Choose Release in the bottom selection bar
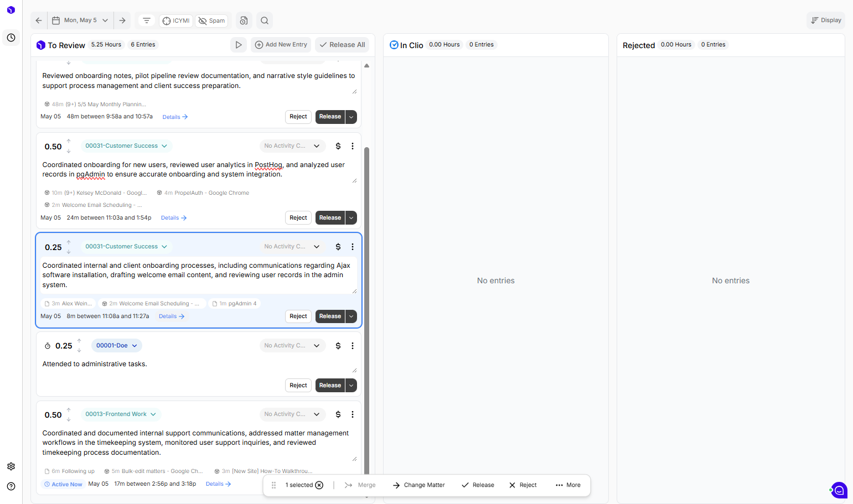853x504 pixels. (478, 485)
